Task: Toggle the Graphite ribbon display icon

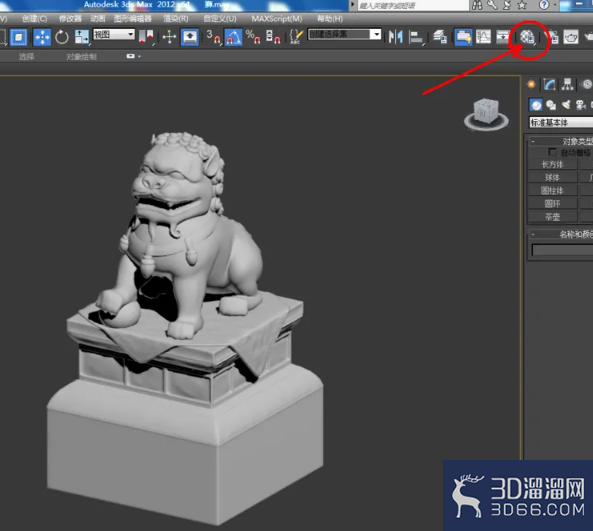Action: pyautogui.click(x=463, y=37)
